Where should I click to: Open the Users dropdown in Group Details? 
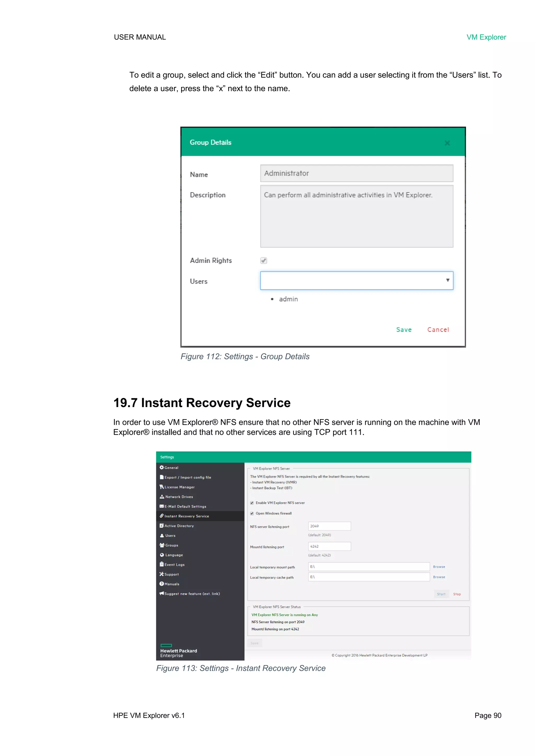[357, 280]
